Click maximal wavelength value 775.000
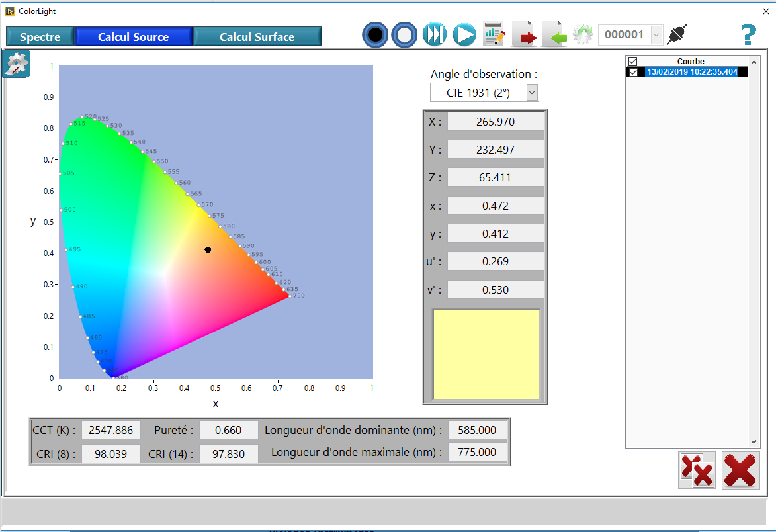 (x=477, y=452)
